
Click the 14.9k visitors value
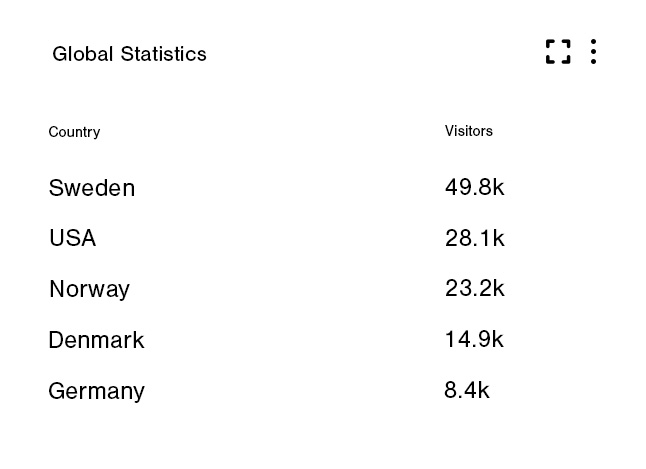pos(474,339)
